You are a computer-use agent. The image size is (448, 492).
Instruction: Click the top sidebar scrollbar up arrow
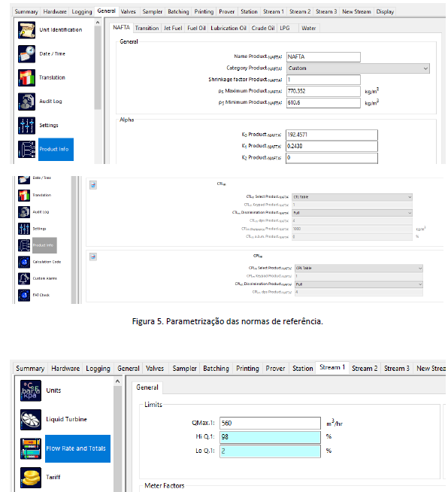click(98, 23)
